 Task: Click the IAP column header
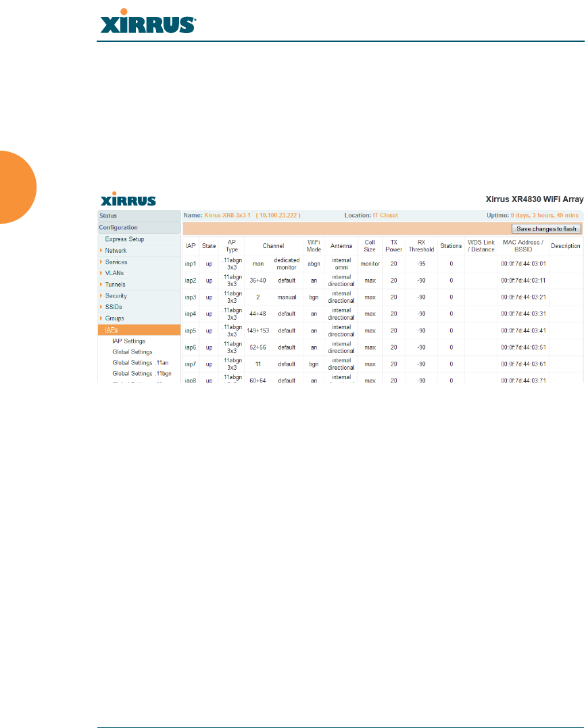click(x=191, y=246)
